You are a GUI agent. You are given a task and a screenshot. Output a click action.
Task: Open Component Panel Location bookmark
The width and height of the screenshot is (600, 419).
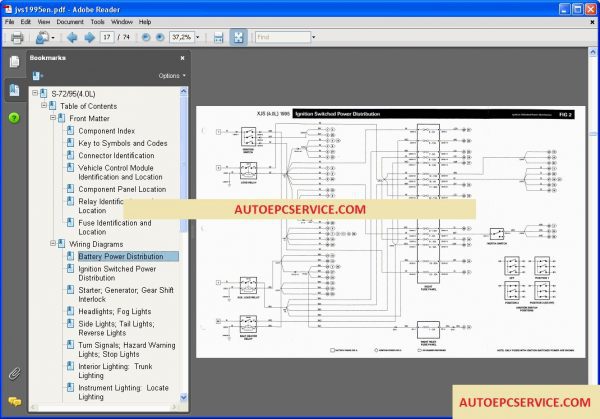pos(122,189)
